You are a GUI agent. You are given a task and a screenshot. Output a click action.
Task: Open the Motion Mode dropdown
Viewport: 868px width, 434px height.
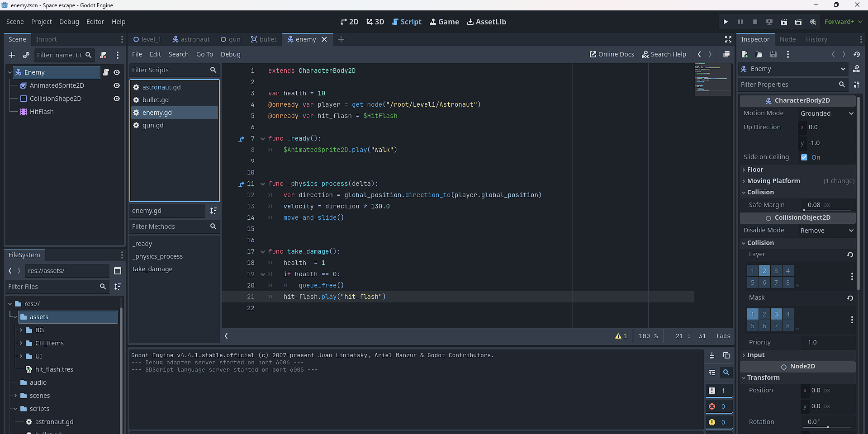(x=826, y=113)
